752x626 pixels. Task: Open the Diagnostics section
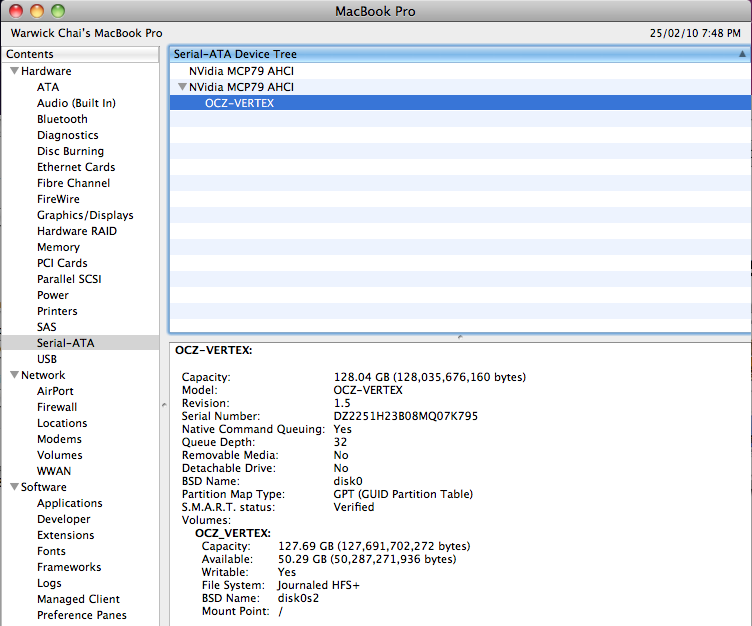pos(68,135)
